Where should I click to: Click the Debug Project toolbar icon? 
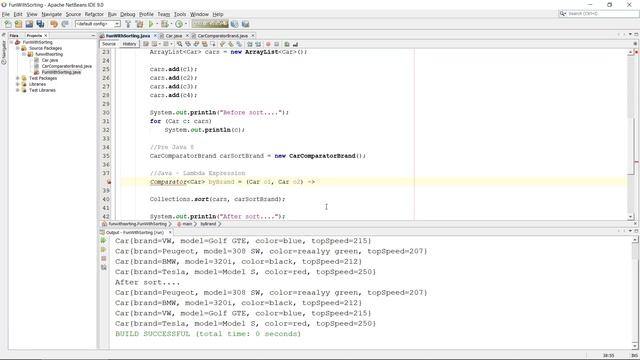coord(164,24)
